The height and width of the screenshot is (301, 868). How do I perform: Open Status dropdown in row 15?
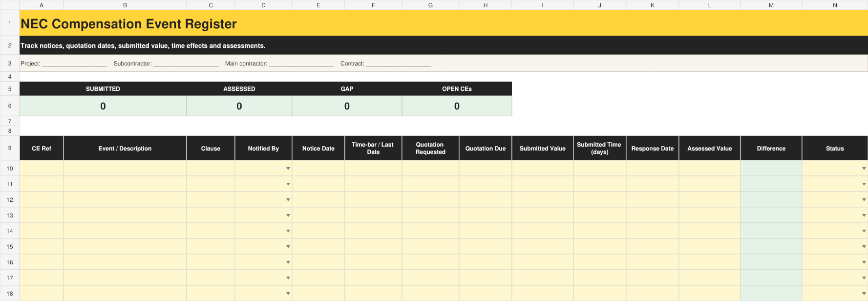coord(864,247)
